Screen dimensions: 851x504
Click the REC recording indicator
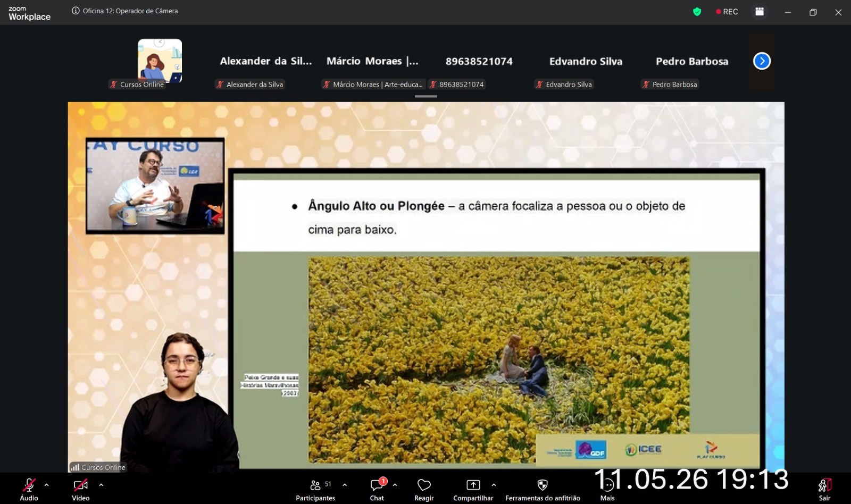point(727,12)
